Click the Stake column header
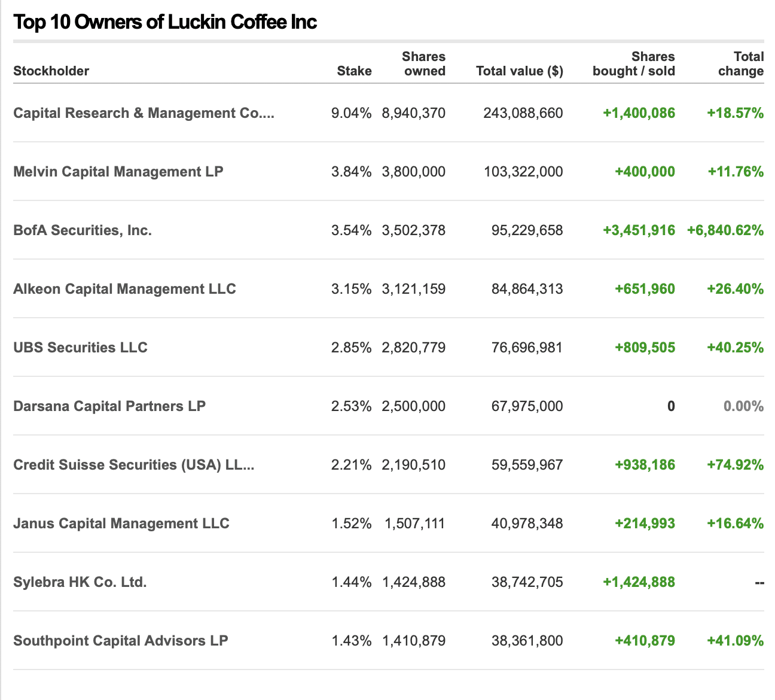Image resolution: width=775 pixels, height=700 pixels. tap(354, 71)
